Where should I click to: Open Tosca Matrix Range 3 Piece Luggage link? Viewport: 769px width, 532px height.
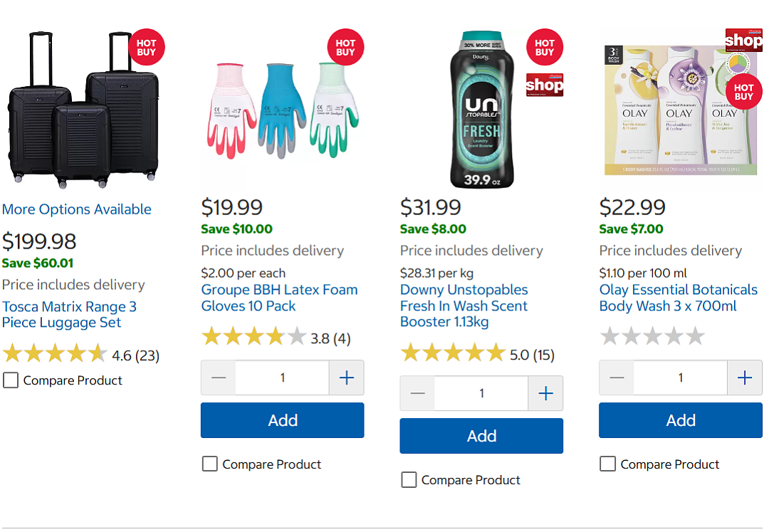[69, 314]
